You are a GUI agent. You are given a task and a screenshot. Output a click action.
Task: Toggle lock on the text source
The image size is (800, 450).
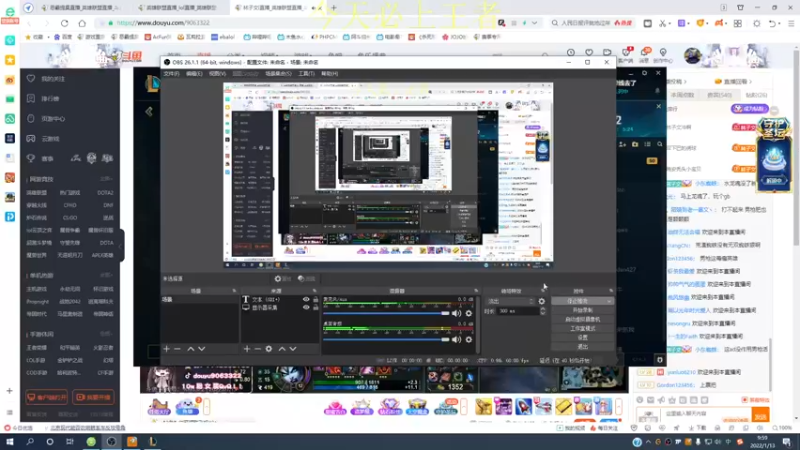pyautogui.click(x=316, y=299)
